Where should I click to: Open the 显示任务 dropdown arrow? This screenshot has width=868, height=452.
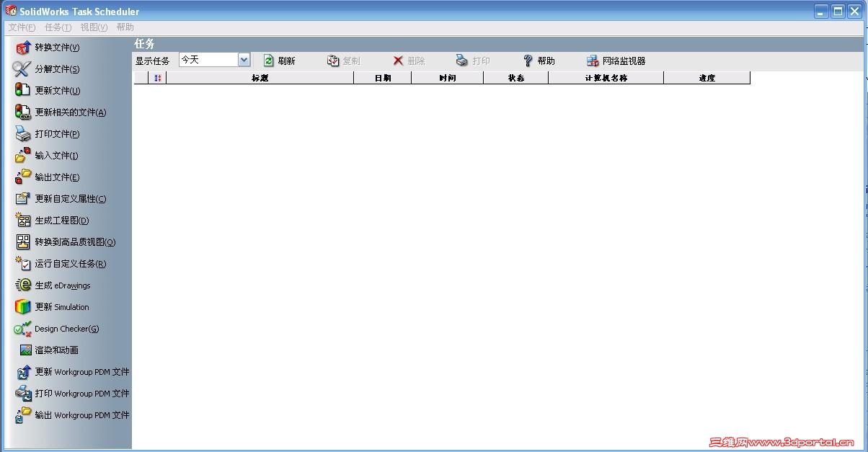[x=244, y=61]
